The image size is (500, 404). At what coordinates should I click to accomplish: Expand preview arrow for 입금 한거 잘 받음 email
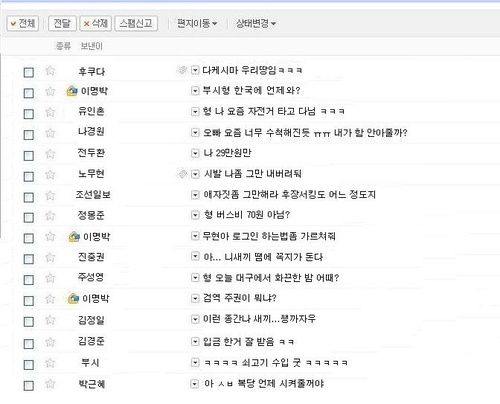(195, 341)
